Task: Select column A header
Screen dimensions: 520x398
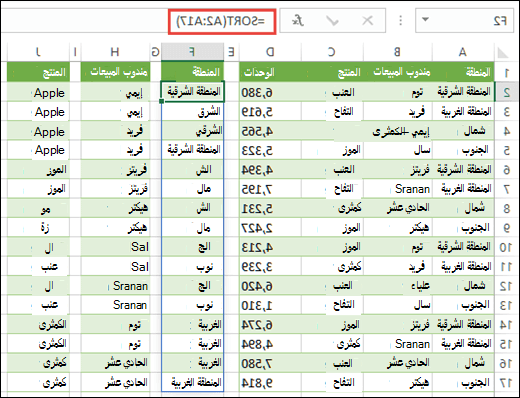Action: click(463, 52)
